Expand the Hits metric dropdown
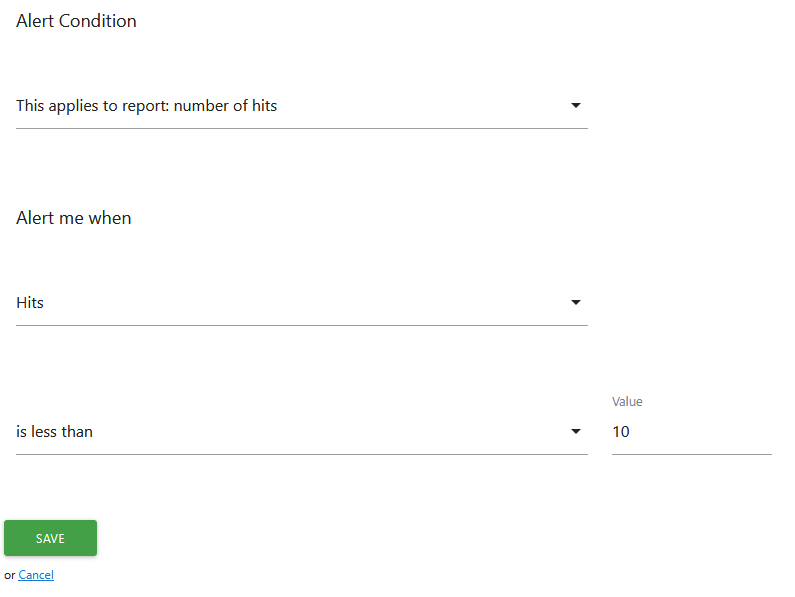Viewport: 795px width, 597px height. (300, 303)
